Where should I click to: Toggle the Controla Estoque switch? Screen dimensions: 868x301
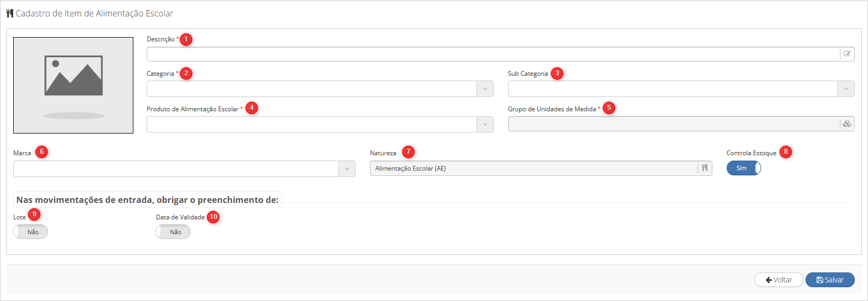coord(744,168)
